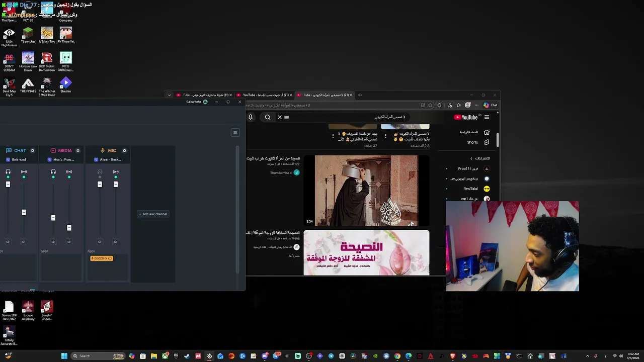
Task: Add page to browser favorites star
Action: (430, 105)
